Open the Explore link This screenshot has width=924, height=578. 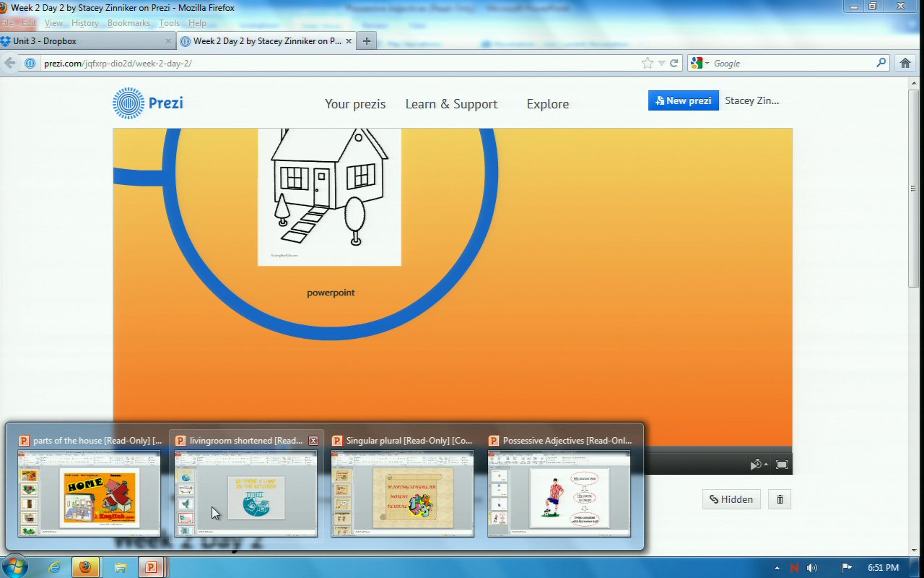(547, 104)
